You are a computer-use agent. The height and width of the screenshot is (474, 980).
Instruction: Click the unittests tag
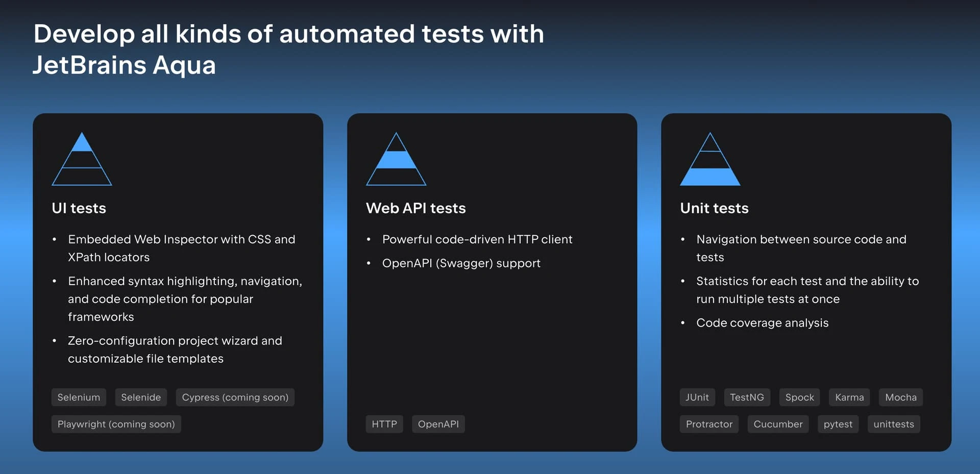894,424
